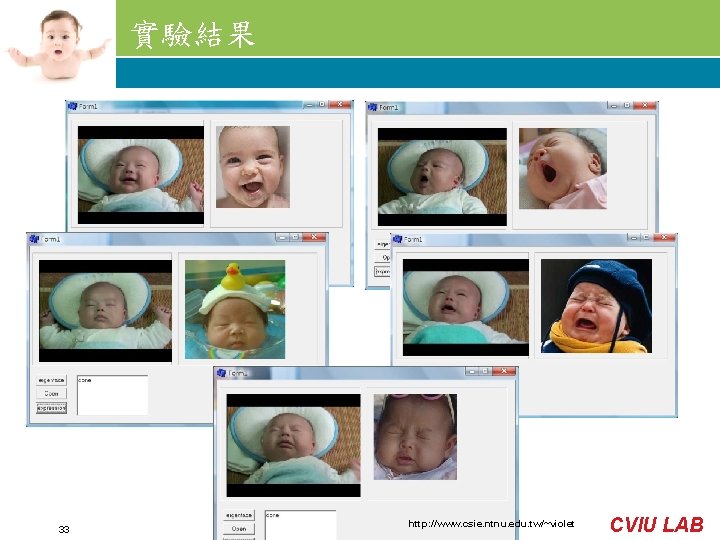The width and height of the screenshot is (720, 540).
Task: Maximize the rubber duck baby Form1 window
Action: point(296,237)
